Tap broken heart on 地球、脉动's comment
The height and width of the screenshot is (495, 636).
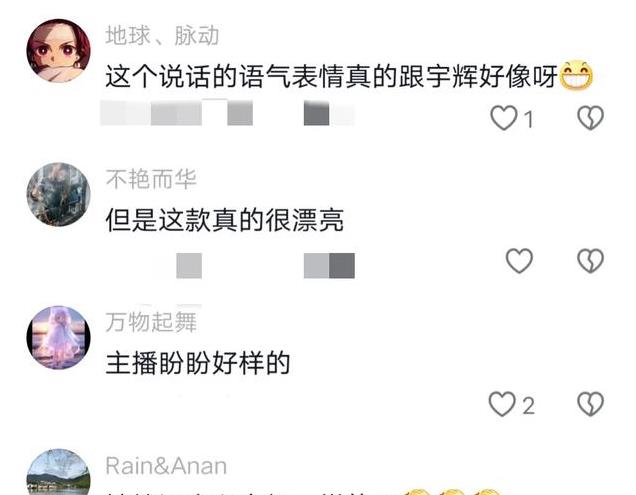(590, 118)
